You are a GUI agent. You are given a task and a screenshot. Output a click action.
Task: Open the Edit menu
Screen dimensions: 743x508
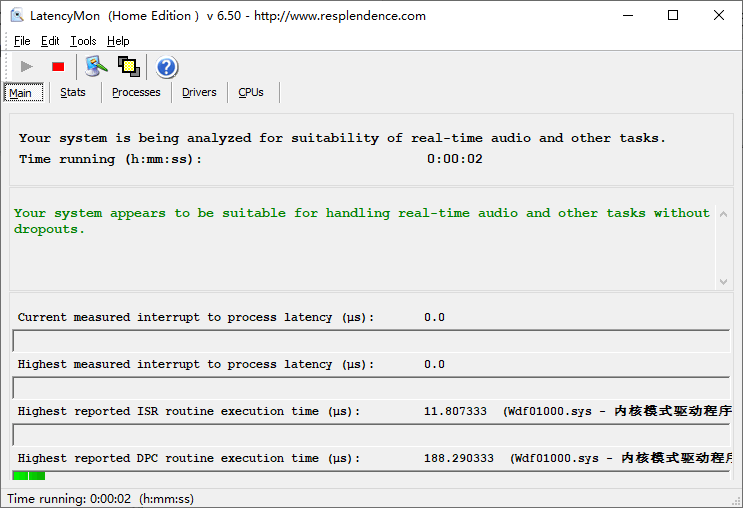point(50,41)
